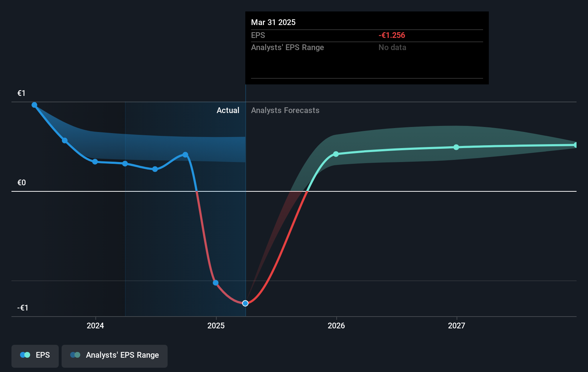Image resolution: width=588 pixels, height=372 pixels.
Task: Click the 2027 x-axis label
Action: pos(457,325)
